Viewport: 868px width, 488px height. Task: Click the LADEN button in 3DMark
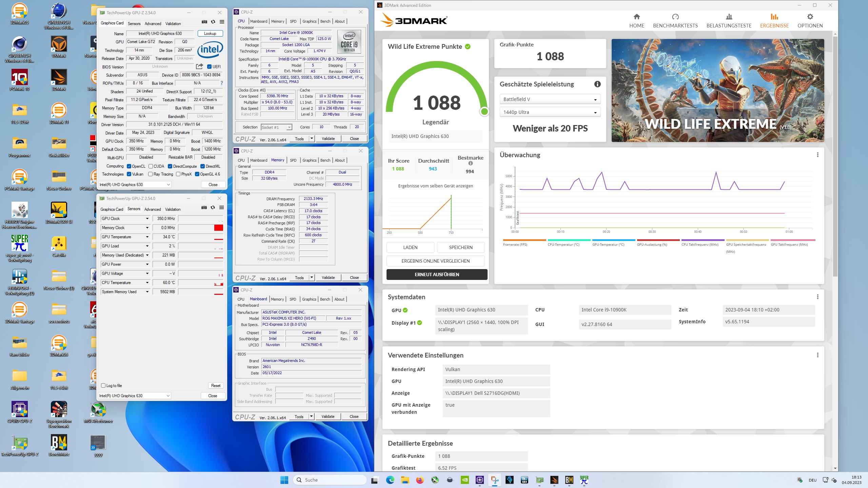click(x=410, y=247)
